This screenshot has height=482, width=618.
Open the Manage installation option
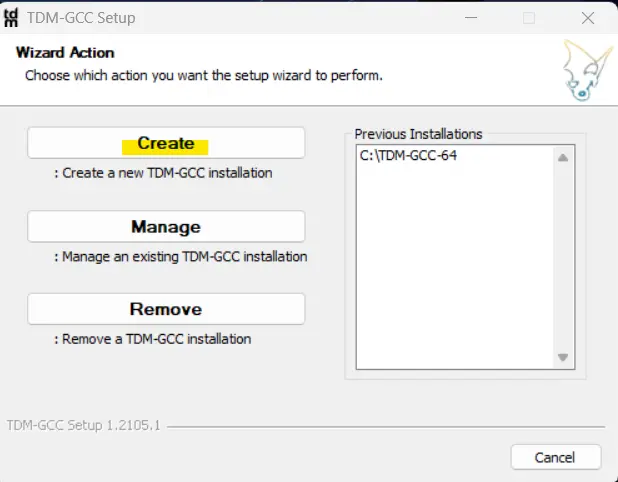click(166, 227)
